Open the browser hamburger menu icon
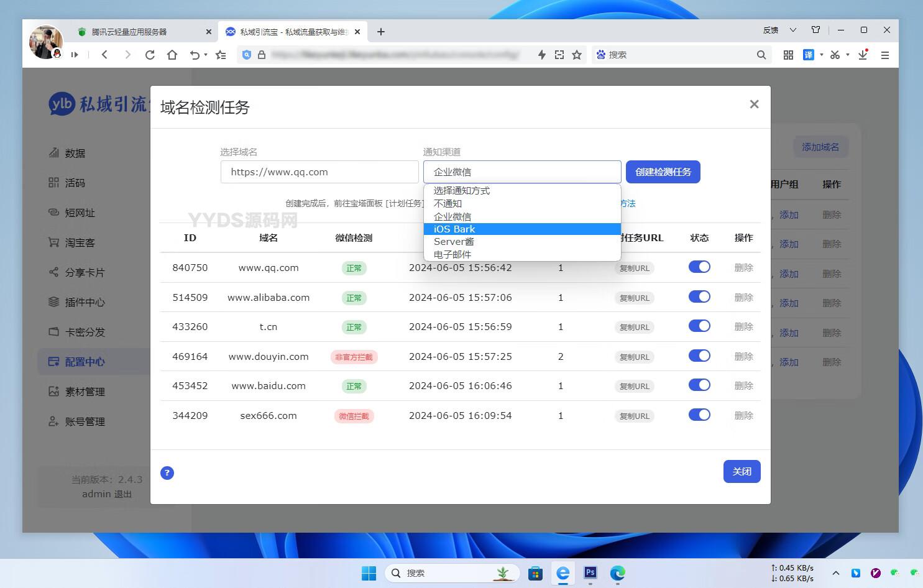The image size is (923, 588). point(885,55)
